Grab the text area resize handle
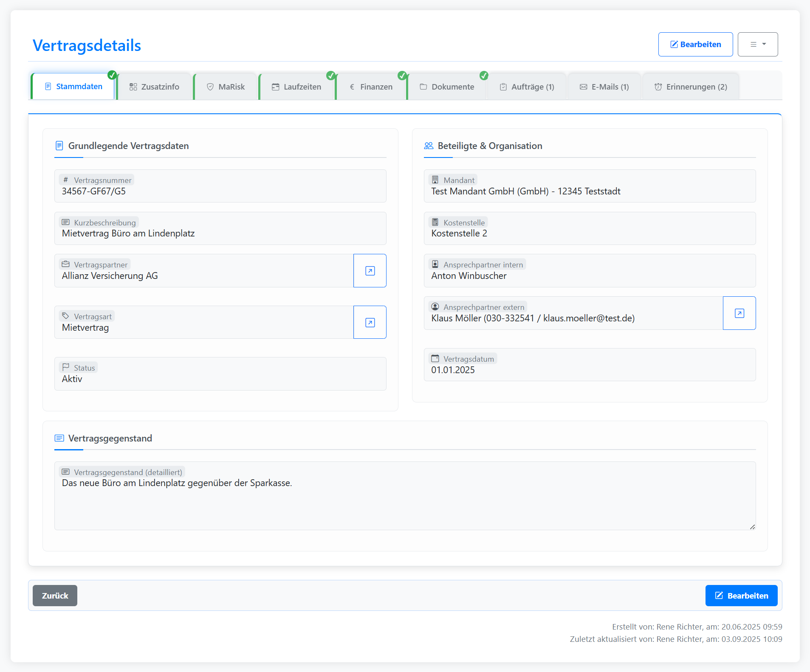Screen dimensions: 810x672 [752, 527]
